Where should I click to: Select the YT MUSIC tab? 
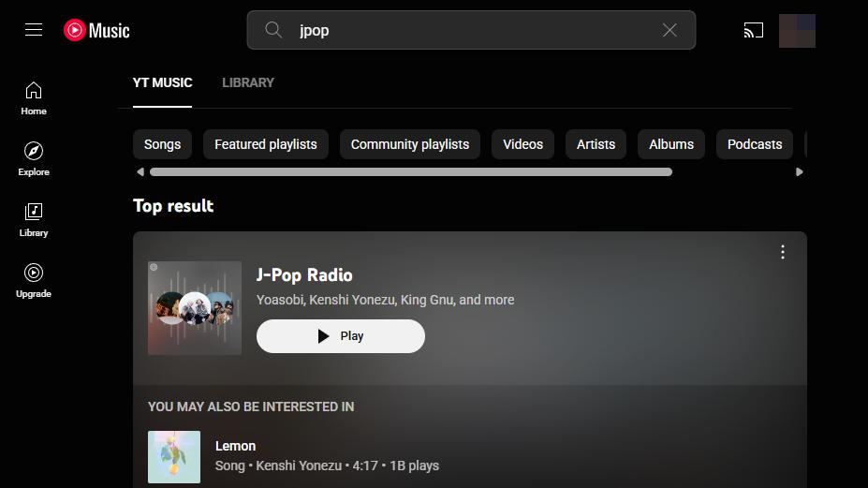[162, 82]
